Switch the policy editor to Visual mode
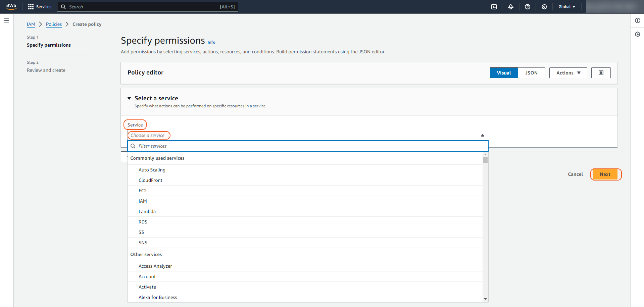Viewport: 644px width, 307px height. click(x=504, y=73)
